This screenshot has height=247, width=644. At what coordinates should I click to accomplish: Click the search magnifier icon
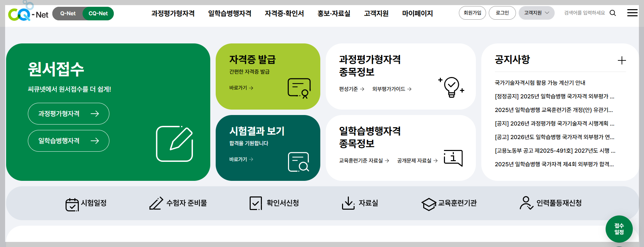click(613, 13)
